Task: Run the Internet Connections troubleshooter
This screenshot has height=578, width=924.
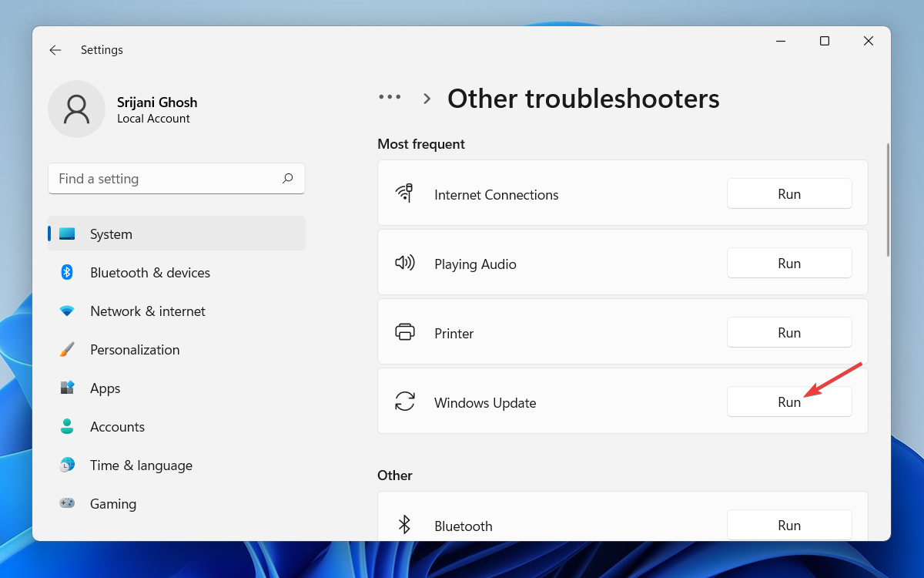Action: pos(788,194)
